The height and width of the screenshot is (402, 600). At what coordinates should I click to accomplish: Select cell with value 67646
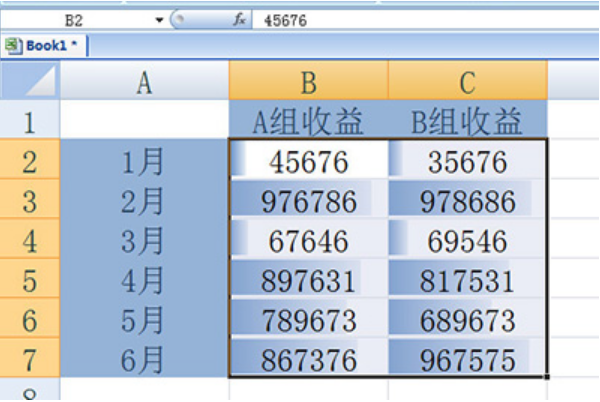[x=308, y=239]
